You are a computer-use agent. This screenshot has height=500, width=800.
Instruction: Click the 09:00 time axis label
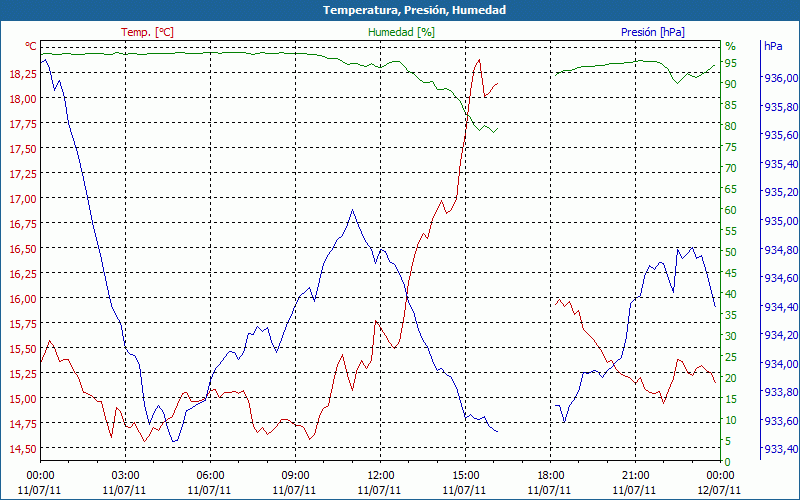pos(295,476)
